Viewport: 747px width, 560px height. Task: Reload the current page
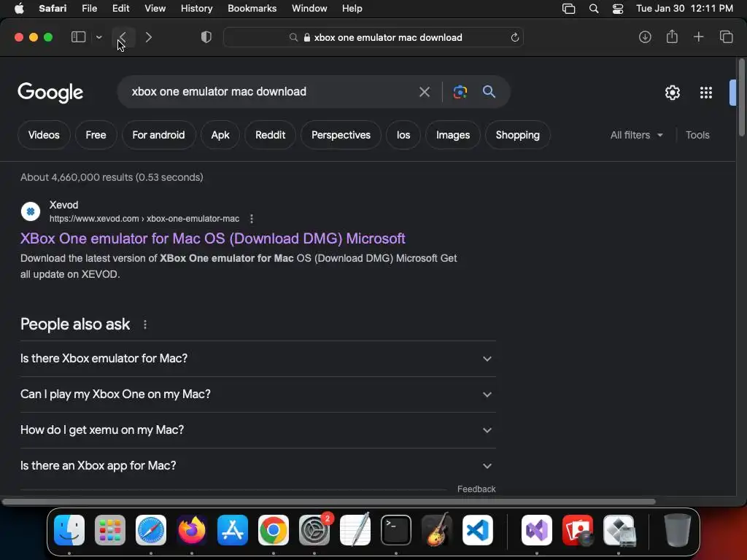coord(514,37)
